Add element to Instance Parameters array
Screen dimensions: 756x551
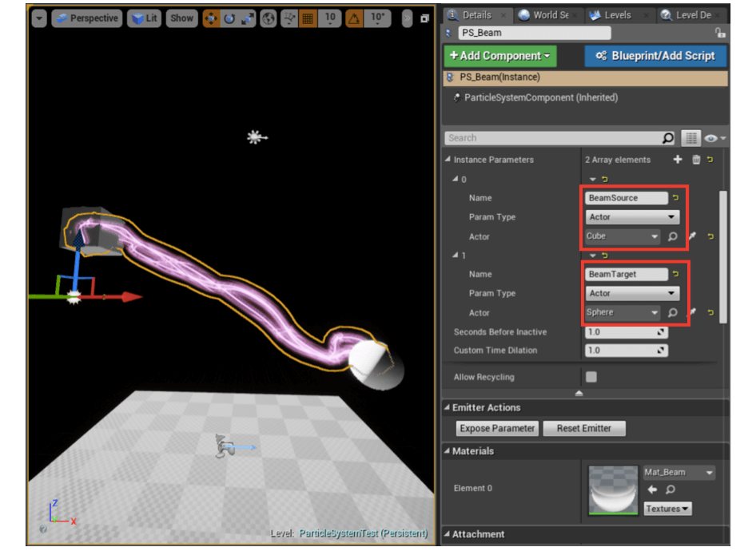(x=678, y=160)
